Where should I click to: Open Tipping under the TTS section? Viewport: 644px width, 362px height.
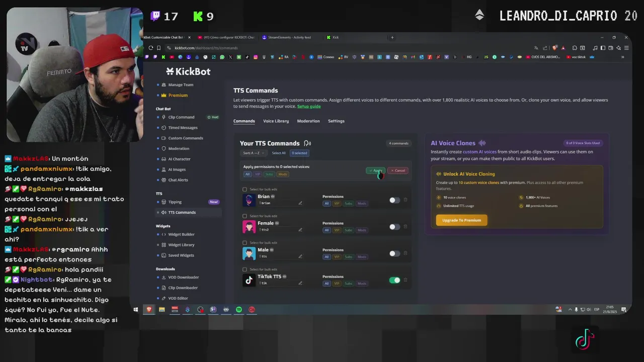point(175,202)
